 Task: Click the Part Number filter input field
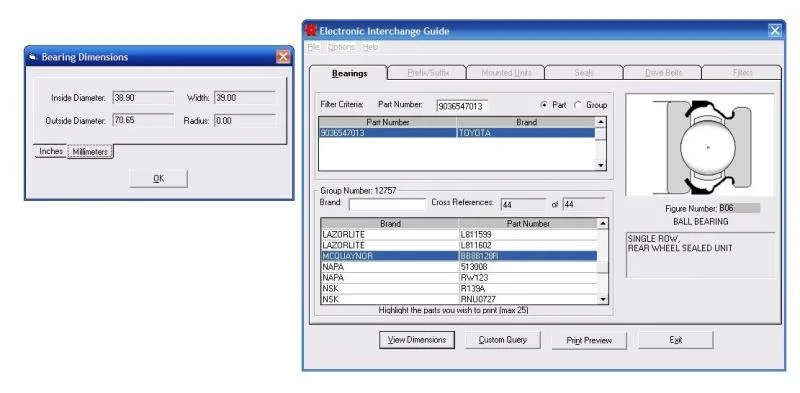tap(462, 106)
